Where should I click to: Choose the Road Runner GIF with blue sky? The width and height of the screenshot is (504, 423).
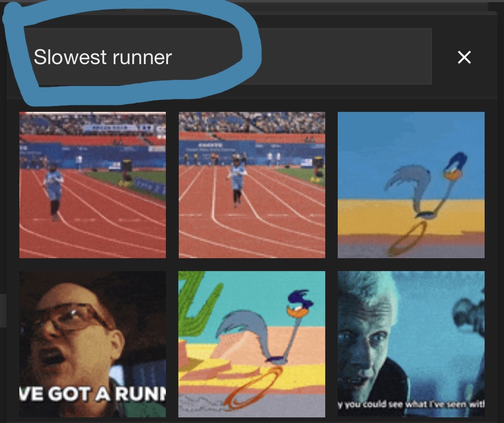pos(411,185)
